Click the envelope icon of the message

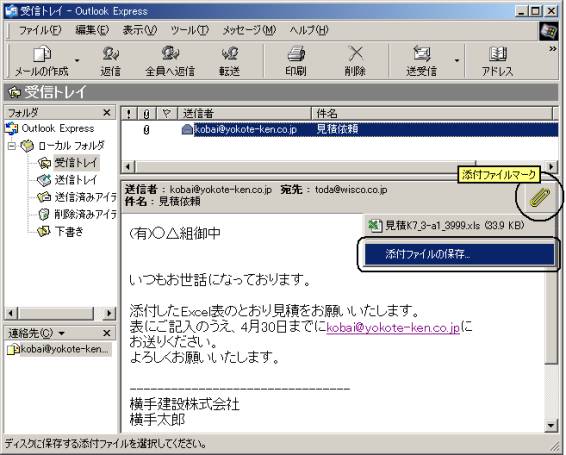click(x=187, y=129)
